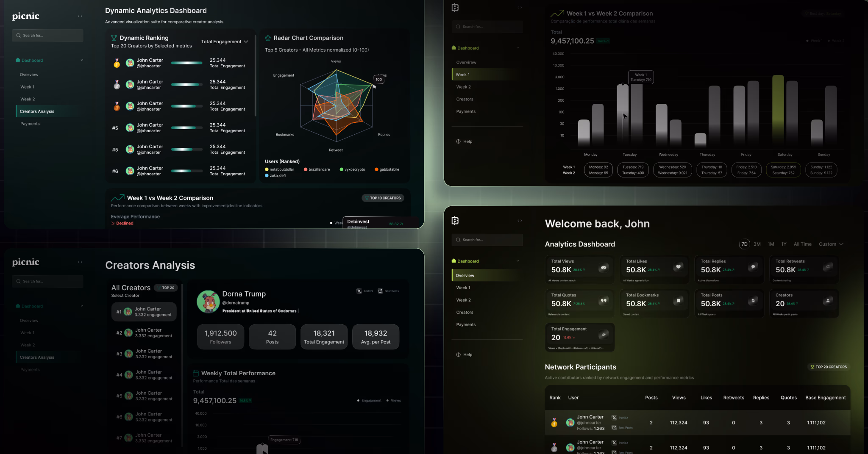Screen dimensions: 868x454
Task: Open Week 2 in the bar chart panel sidebar
Action: point(463,87)
